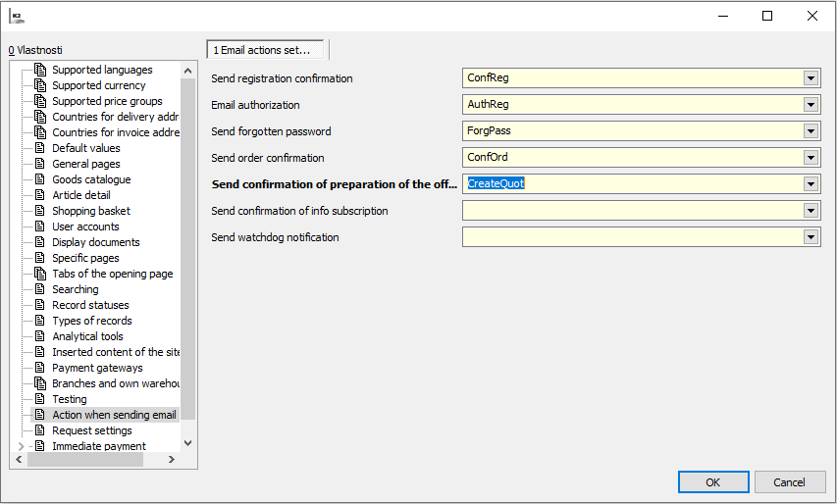Image resolution: width=837 pixels, height=504 pixels.
Task: Click the document icon beside Supported languages
Action: point(40,70)
